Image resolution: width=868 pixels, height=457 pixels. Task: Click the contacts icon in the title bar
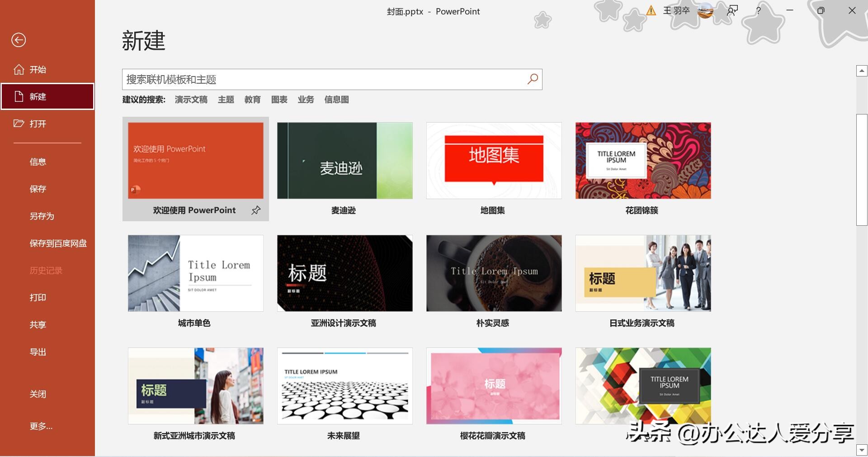click(x=732, y=10)
